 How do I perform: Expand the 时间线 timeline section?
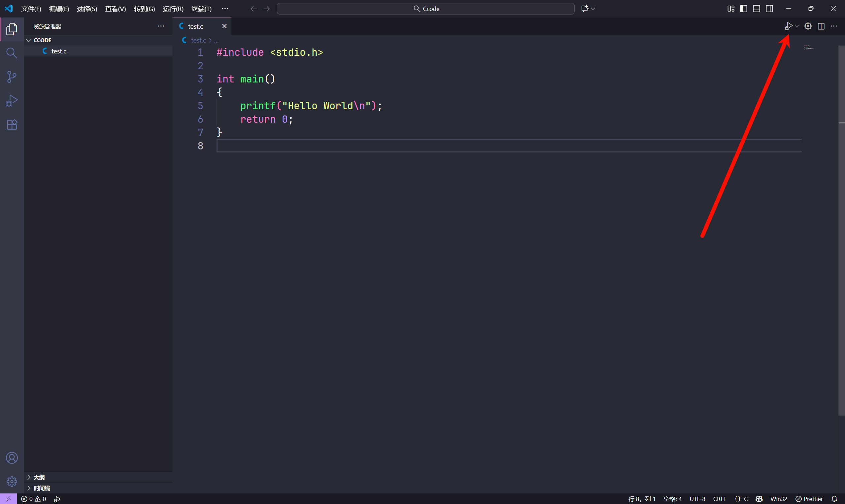pos(42,488)
